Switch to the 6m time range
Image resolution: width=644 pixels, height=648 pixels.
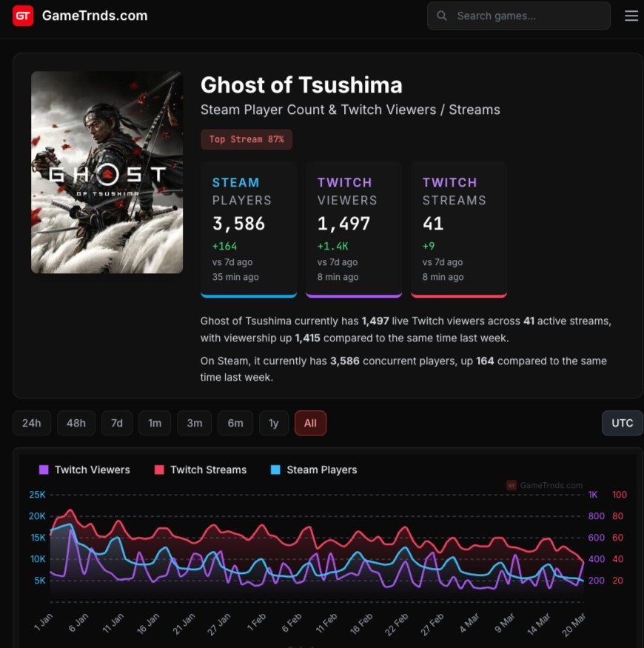pos(235,423)
